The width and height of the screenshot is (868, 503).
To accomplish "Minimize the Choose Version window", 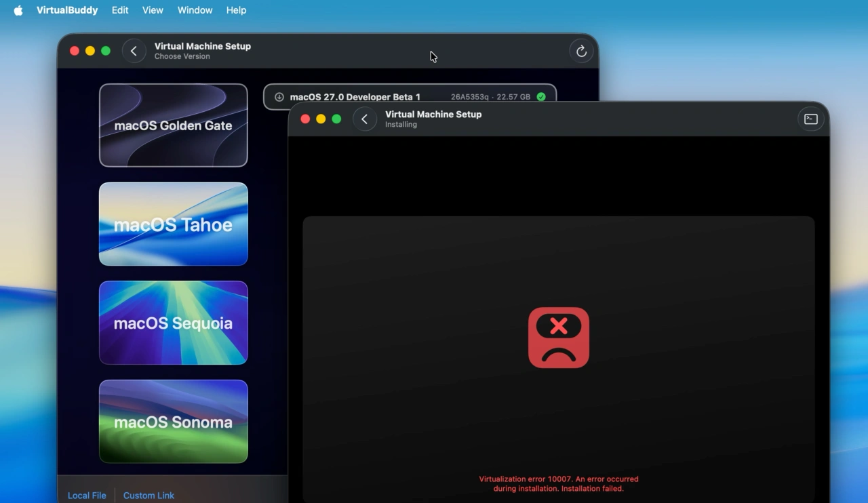I will 90,51.
